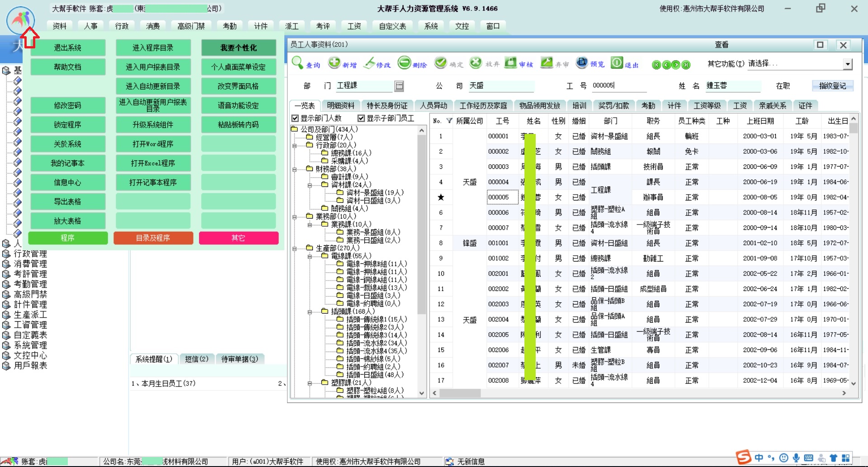Click 退出系统 button

68,48
